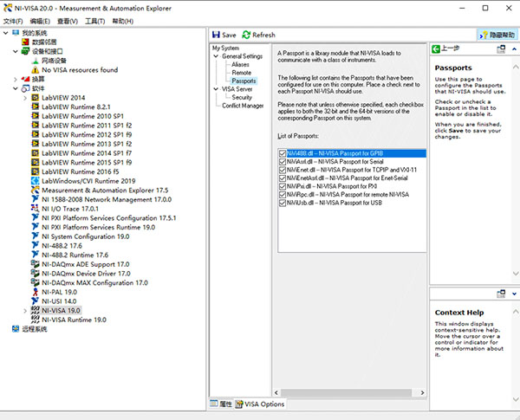
Task: Disable the NiViUsb.dll USB passport checkbox
Action: (x=283, y=204)
